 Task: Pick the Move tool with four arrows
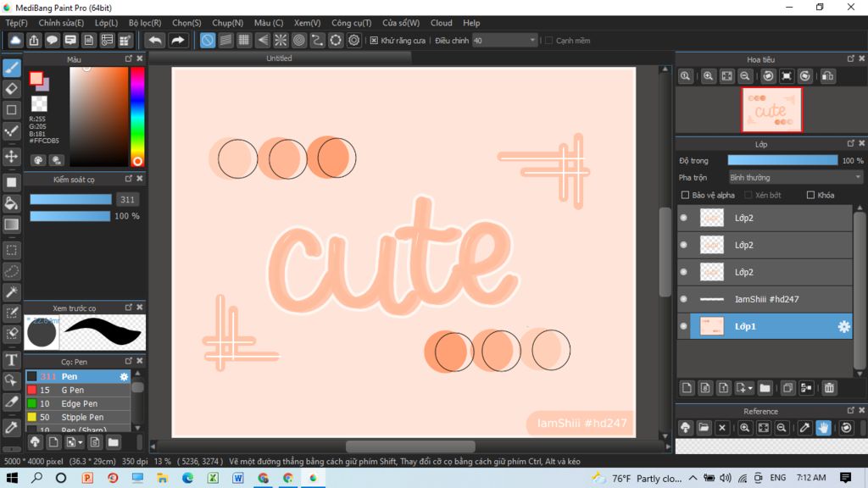tap(12, 156)
